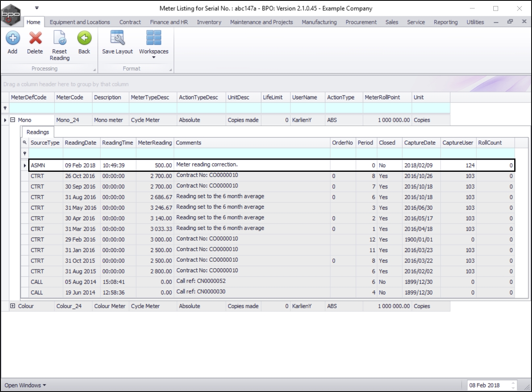
Task: Click the Save Layout icon
Action: pos(117,38)
